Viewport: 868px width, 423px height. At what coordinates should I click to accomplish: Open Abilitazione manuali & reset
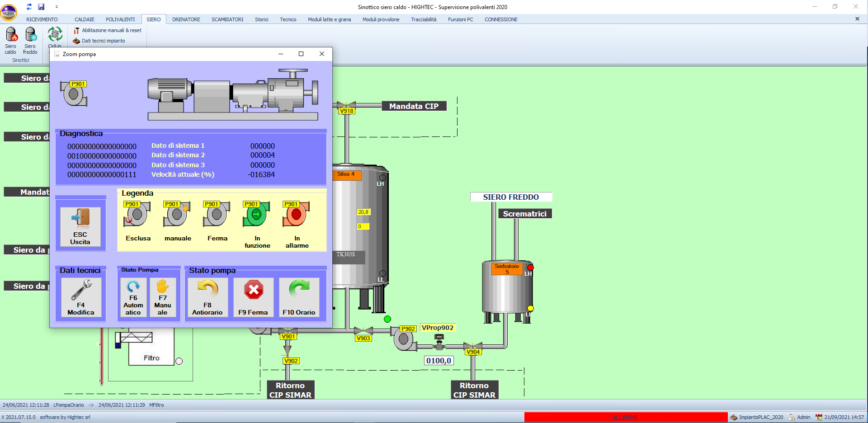coord(108,30)
